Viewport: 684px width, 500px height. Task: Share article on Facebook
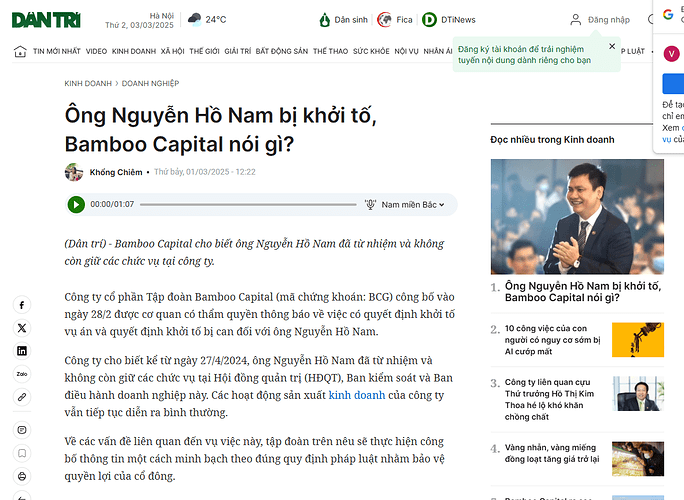coord(22,305)
